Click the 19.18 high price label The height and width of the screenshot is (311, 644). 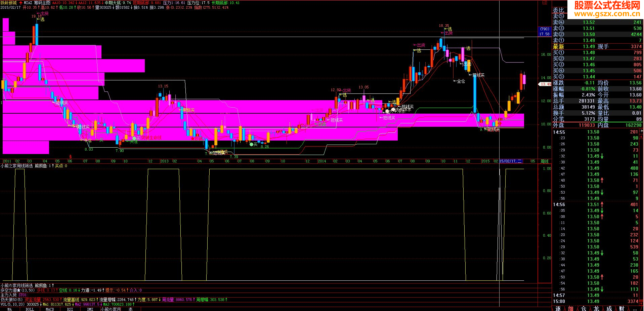37,16
